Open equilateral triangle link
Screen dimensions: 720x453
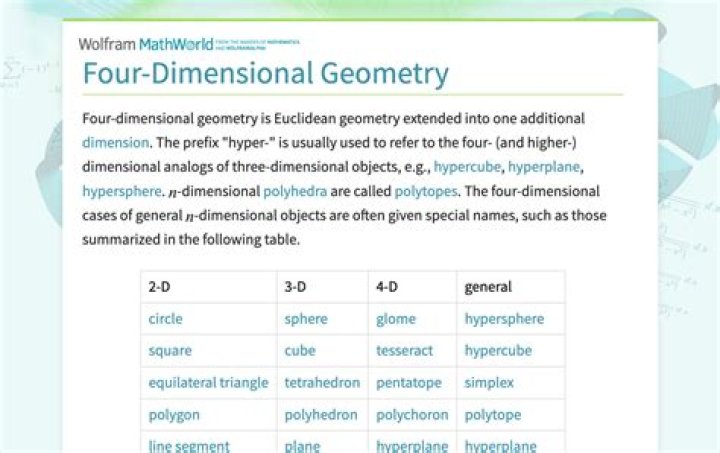tap(208, 383)
